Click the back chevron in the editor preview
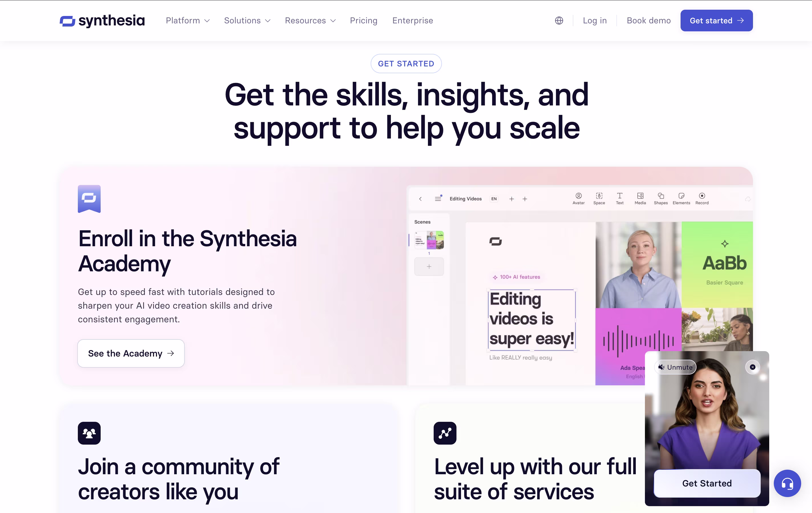The image size is (812, 513). point(420,199)
